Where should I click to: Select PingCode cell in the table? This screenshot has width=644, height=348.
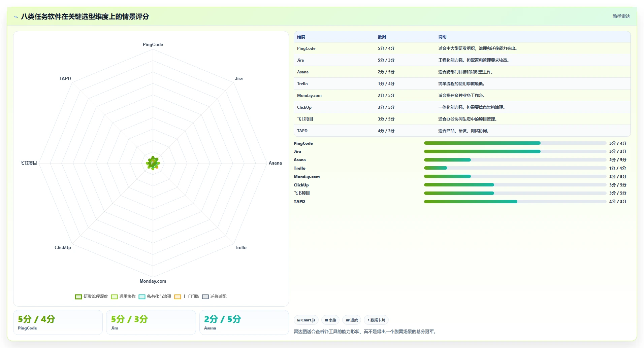(306, 48)
